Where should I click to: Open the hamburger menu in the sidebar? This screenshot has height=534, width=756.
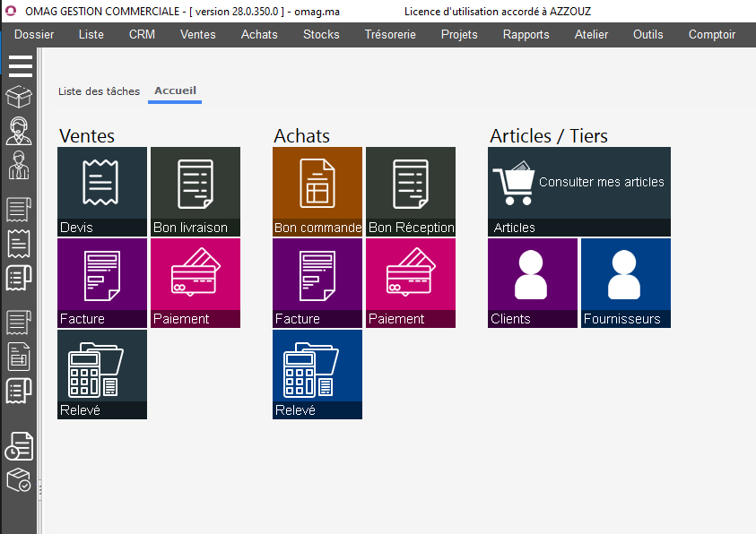click(x=20, y=66)
